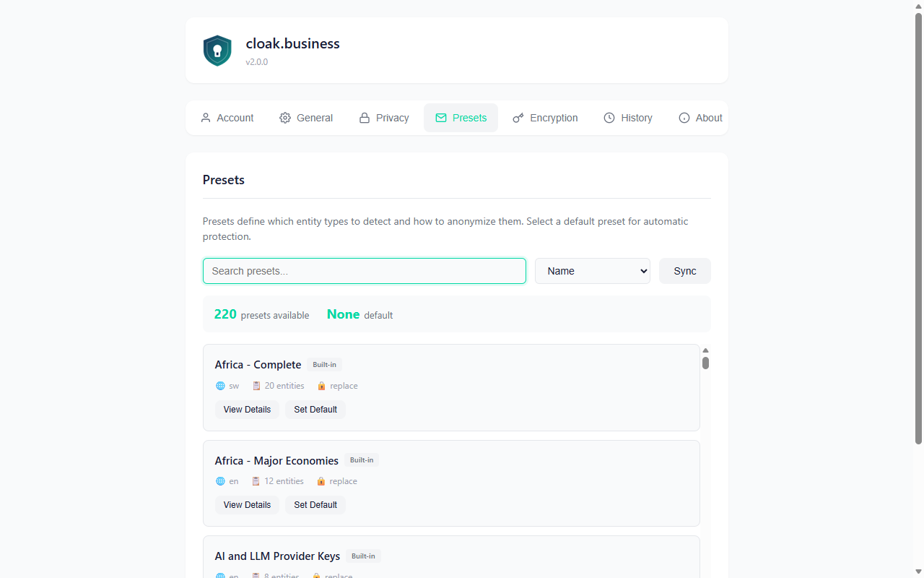Click the Presets envelope icon
Image resolution: width=924 pixels, height=578 pixels.
click(441, 118)
